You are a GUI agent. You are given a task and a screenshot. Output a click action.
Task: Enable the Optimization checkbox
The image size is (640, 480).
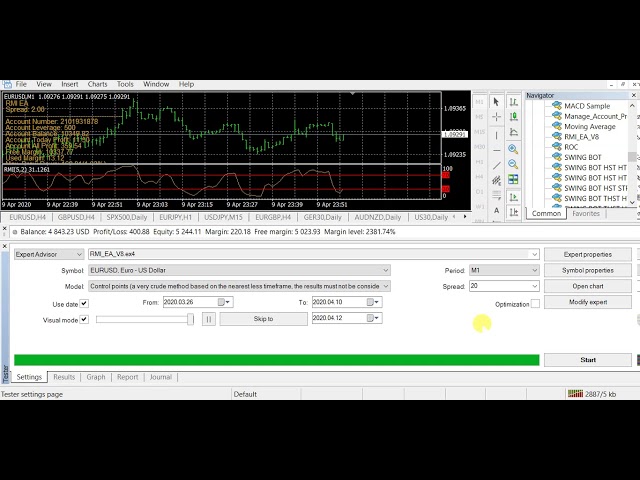[535, 304]
